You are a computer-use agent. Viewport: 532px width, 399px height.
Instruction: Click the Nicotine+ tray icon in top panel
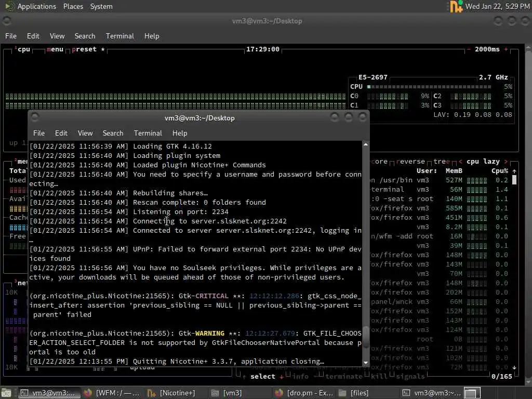coord(456,6)
